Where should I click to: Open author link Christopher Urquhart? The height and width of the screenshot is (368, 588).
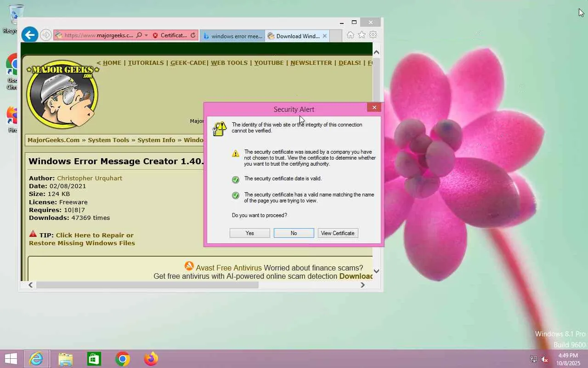(90, 178)
